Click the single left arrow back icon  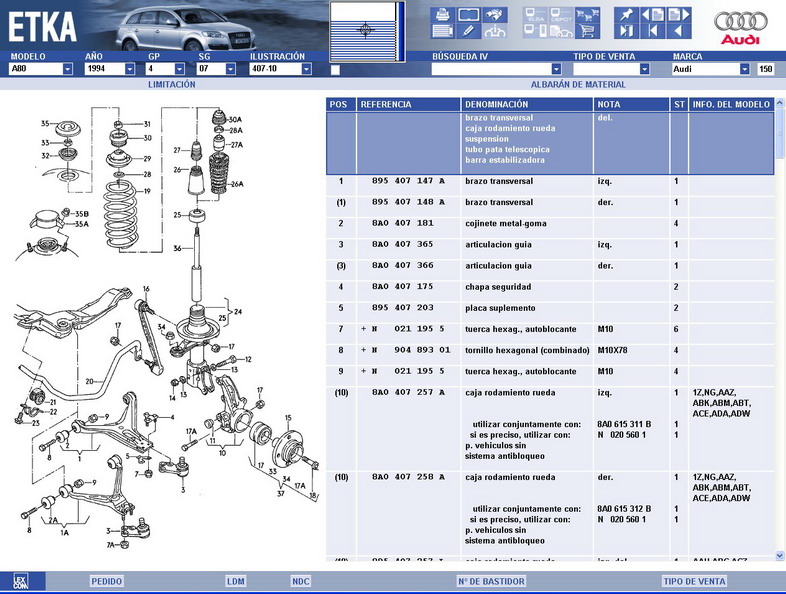(679, 31)
